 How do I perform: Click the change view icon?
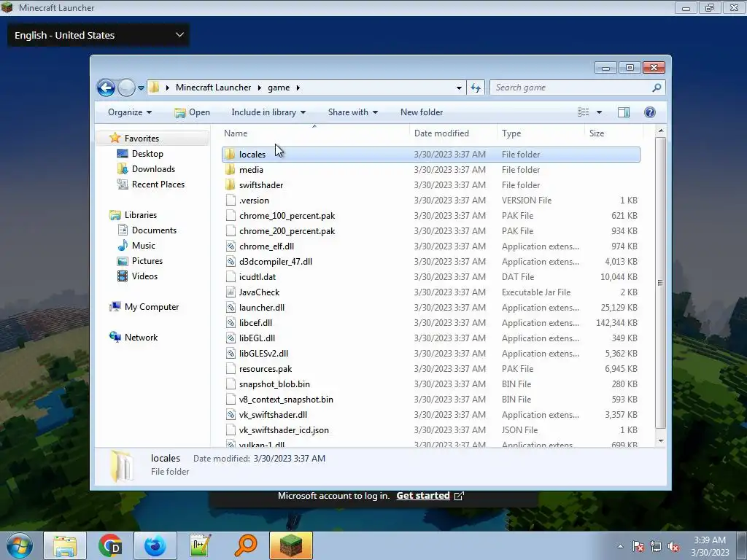pyautogui.click(x=583, y=112)
